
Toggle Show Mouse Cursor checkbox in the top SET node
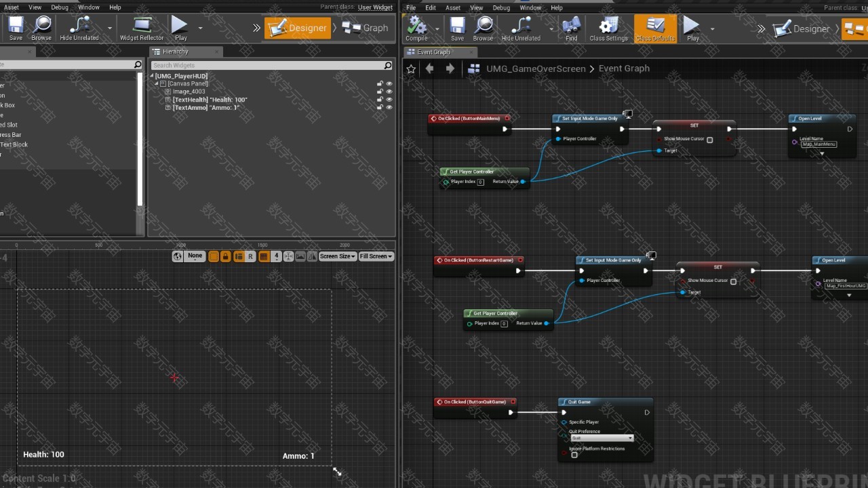click(710, 140)
